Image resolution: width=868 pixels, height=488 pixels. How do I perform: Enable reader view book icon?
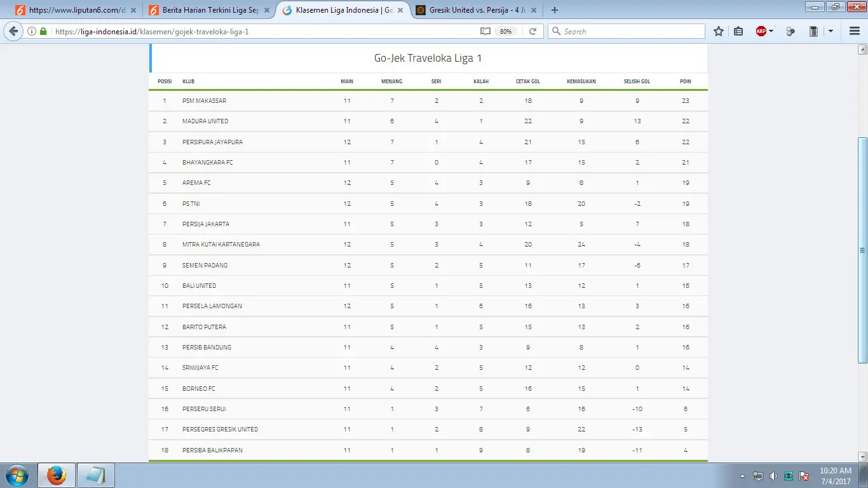485,31
